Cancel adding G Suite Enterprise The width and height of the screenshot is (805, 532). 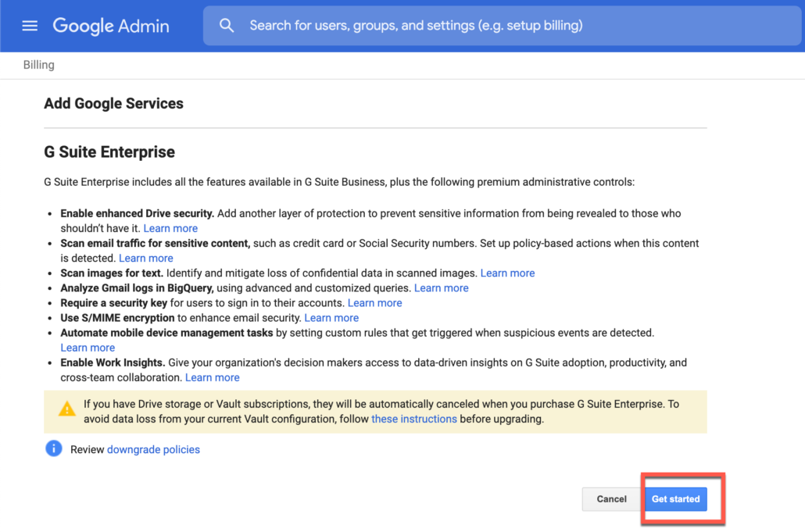pos(611,498)
